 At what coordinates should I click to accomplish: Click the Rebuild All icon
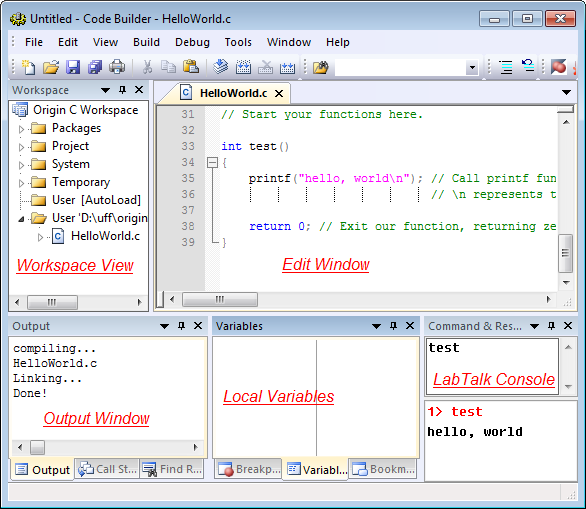pyautogui.click(x=287, y=67)
